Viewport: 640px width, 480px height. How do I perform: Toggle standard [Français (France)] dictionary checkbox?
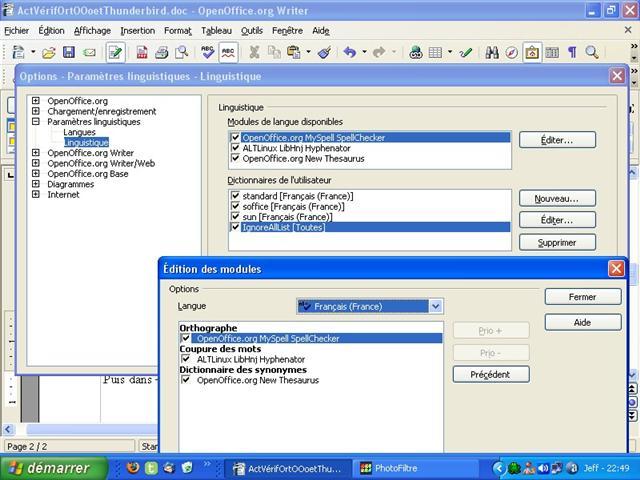[235, 196]
